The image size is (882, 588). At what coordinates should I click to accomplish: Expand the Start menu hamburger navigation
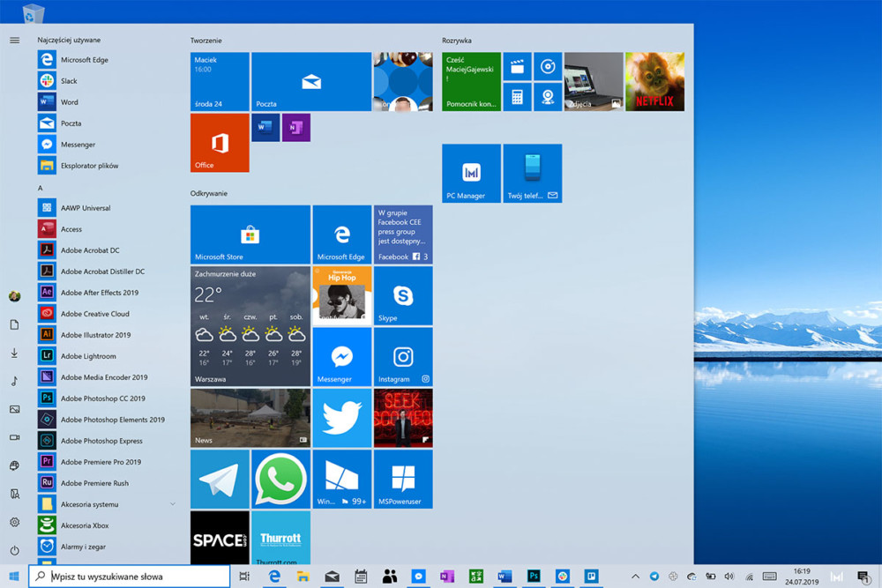(15, 41)
